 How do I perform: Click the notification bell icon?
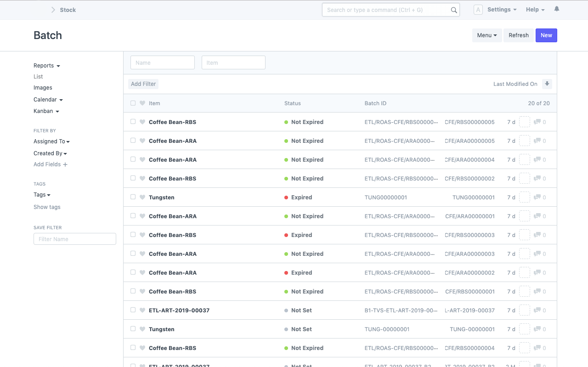(557, 9)
